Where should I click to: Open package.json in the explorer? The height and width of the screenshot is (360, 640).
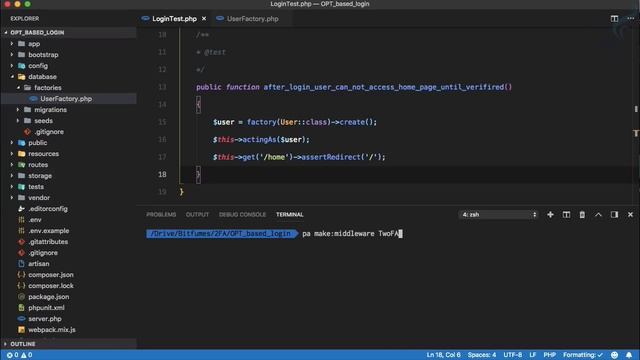coord(49,297)
